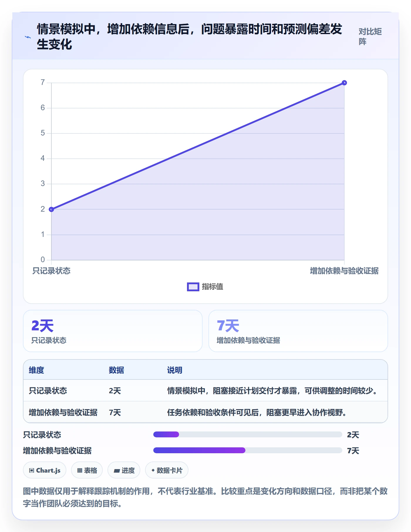Select the 2天 data card
The image size is (411, 532).
click(113, 331)
